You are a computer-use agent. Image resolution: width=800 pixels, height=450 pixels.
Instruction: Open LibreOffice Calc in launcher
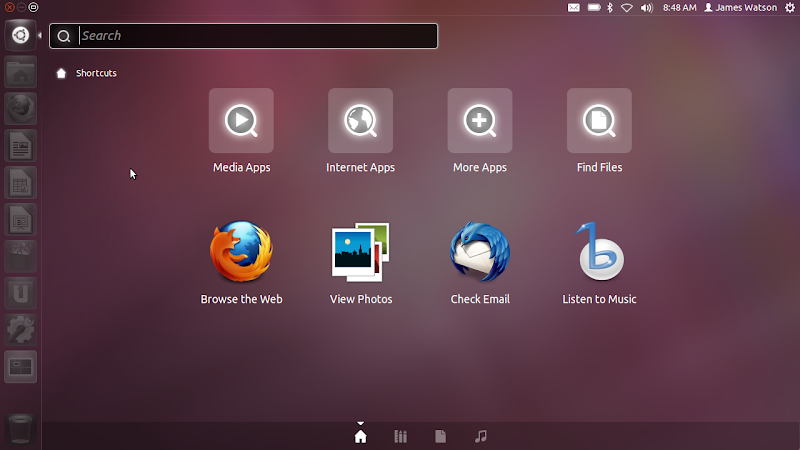(20, 183)
